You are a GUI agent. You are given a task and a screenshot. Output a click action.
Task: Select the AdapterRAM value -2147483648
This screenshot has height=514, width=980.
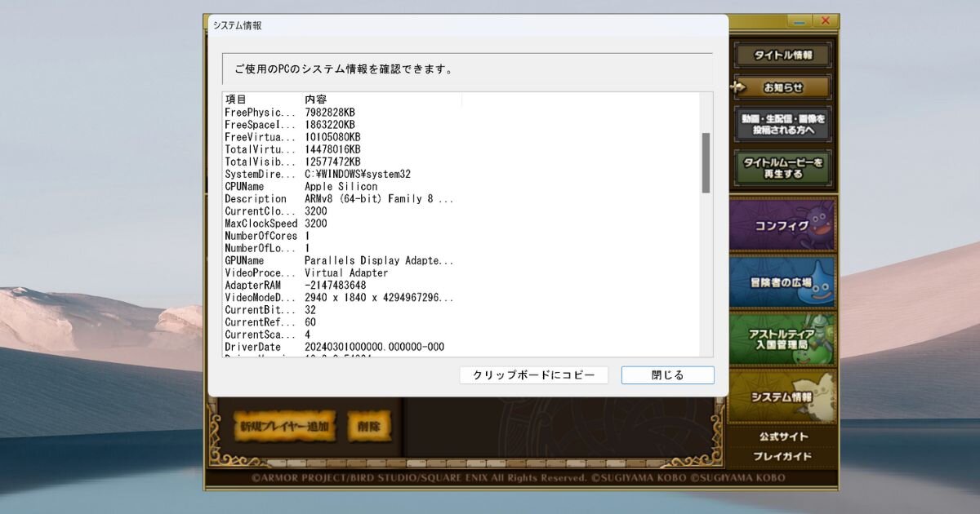(336, 286)
